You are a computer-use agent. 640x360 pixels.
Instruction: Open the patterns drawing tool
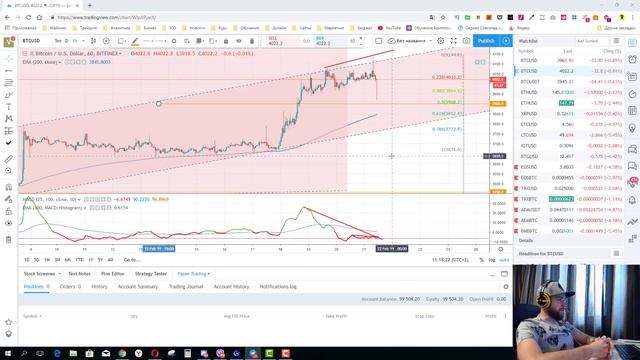click(x=9, y=118)
